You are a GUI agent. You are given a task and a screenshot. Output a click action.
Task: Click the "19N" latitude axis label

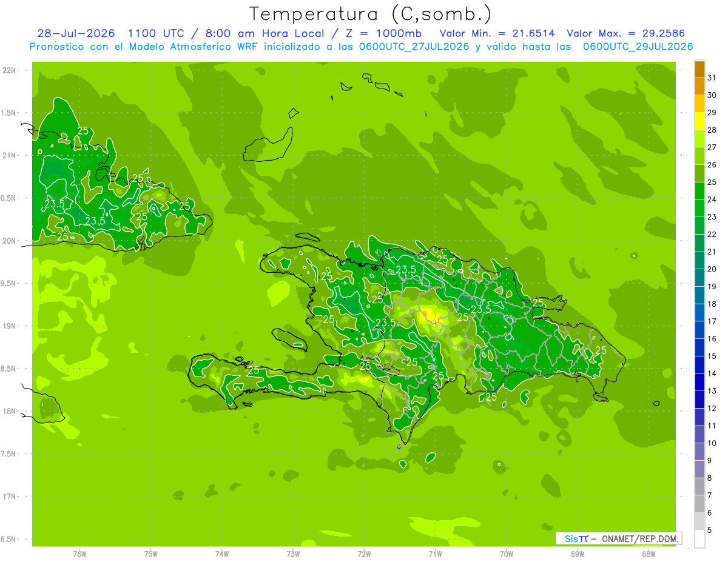coord(10,326)
